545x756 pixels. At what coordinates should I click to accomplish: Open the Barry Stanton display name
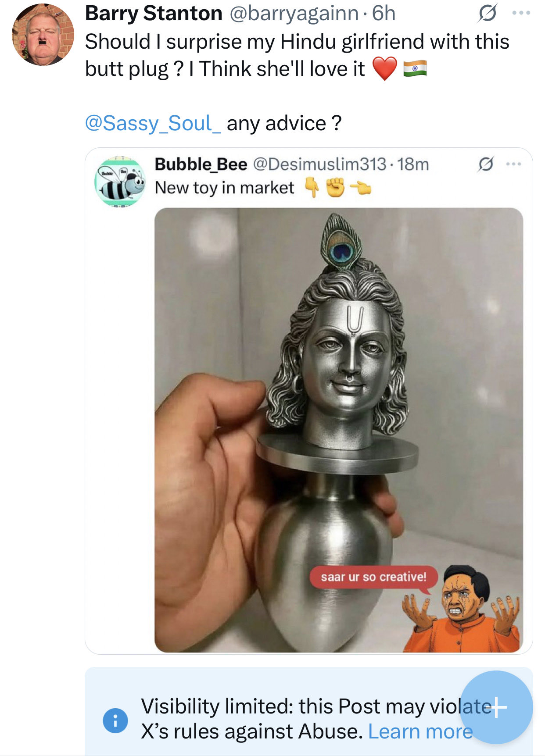click(154, 13)
